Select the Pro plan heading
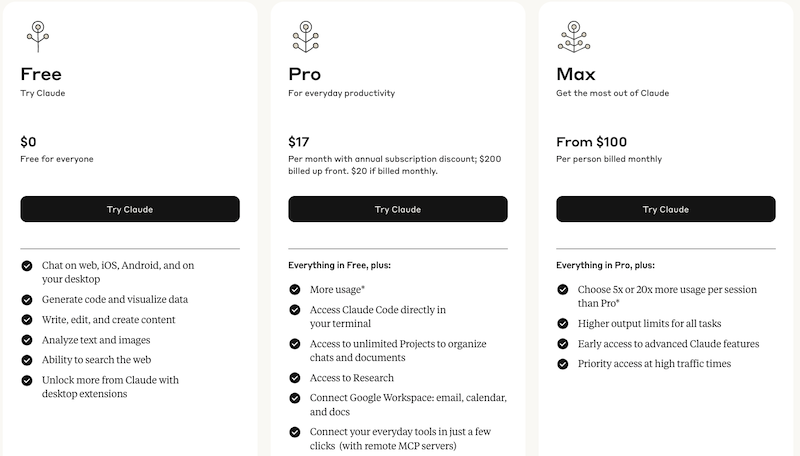 305,74
